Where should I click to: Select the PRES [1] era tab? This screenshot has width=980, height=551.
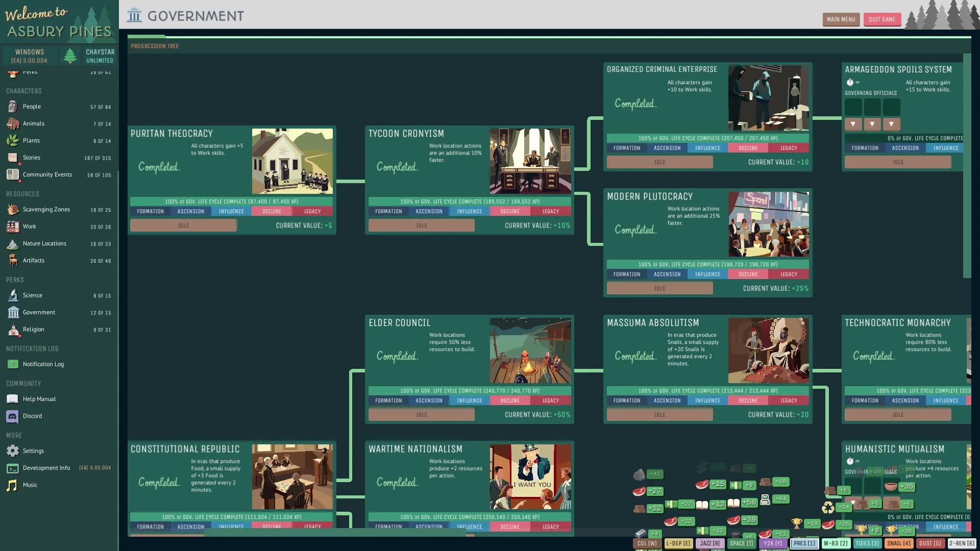click(x=804, y=543)
